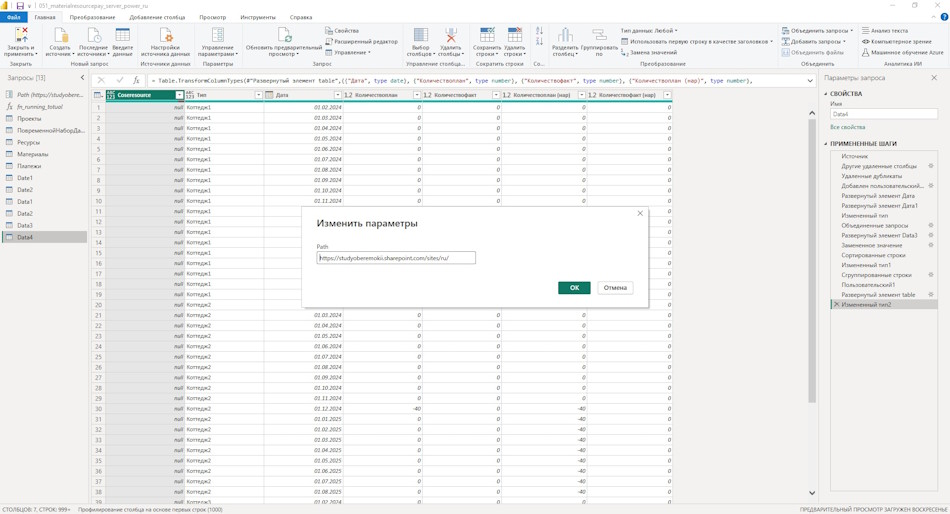The image size is (950, 514).
Task: Open settings gear for Сгруппированные строки step
Action: [x=931, y=275]
